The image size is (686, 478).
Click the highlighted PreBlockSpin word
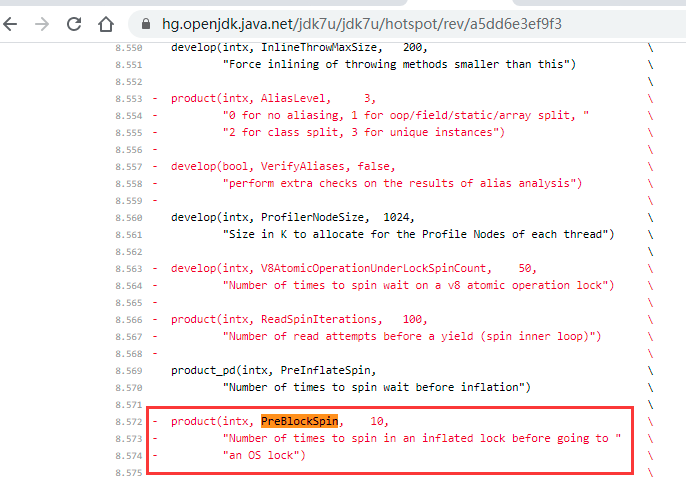pos(300,421)
